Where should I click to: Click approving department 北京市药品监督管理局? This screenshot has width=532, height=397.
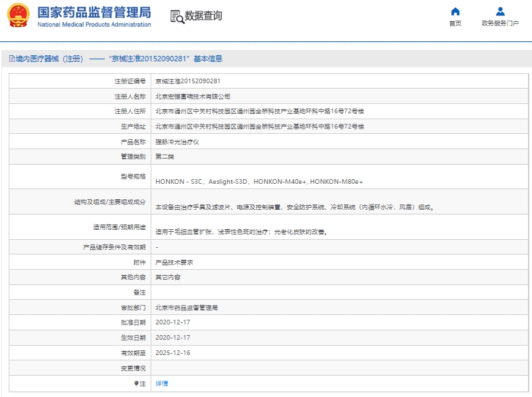[x=187, y=308]
